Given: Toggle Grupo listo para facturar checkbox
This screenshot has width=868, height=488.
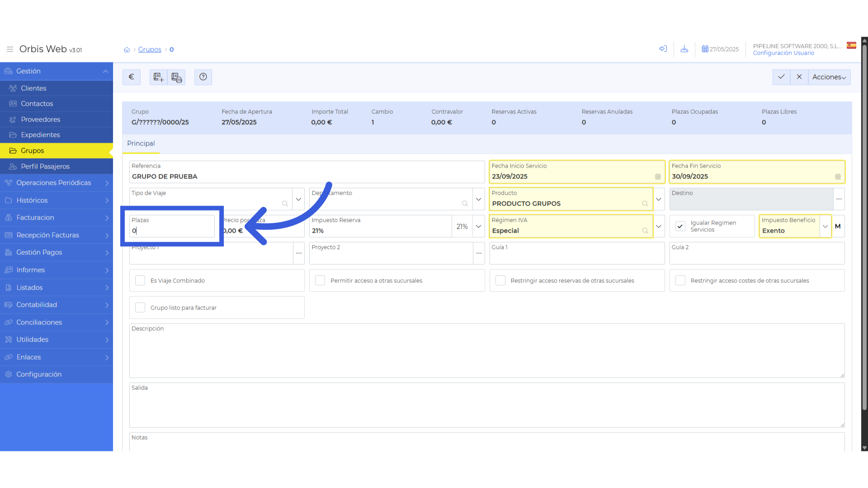Looking at the screenshot, I should (x=140, y=308).
